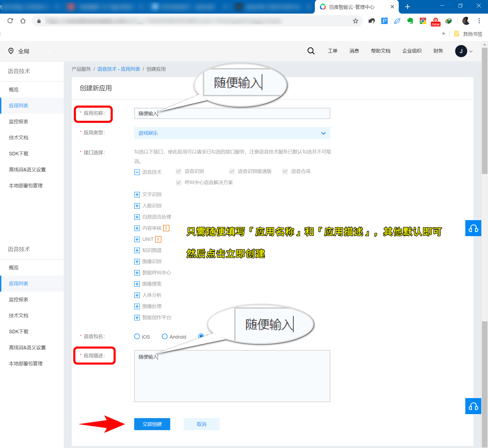Expand the 智能创作平台 group

tap(137, 318)
